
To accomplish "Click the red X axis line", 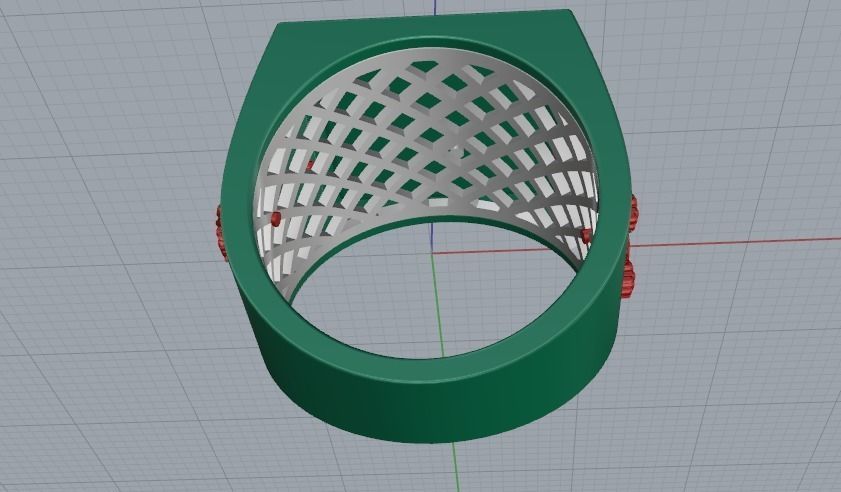I will (x=735, y=242).
